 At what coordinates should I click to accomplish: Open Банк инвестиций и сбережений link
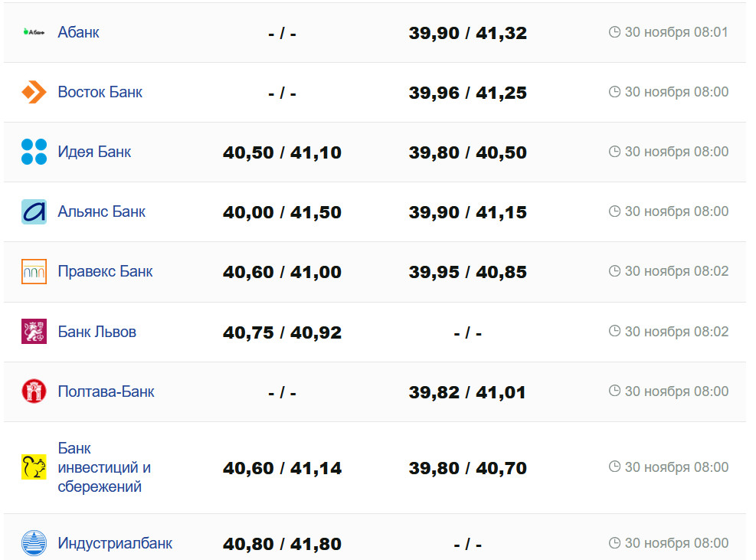tap(103, 467)
